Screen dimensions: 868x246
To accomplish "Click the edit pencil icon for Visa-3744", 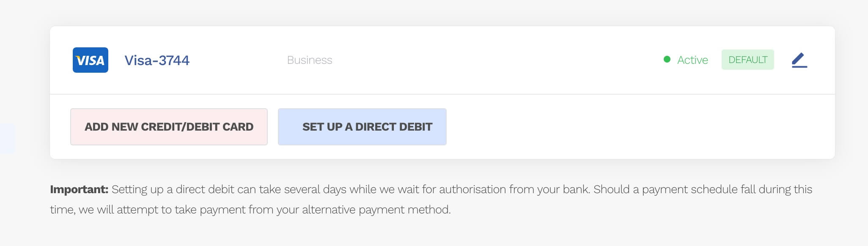I will [799, 60].
